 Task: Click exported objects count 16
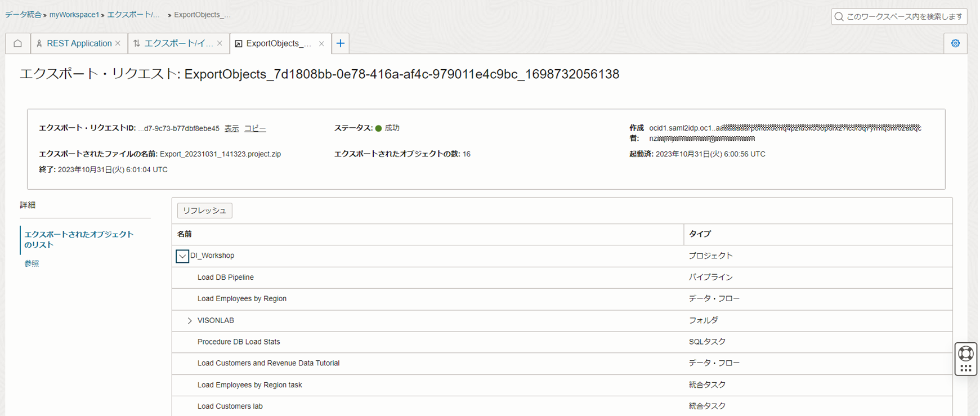pos(467,154)
